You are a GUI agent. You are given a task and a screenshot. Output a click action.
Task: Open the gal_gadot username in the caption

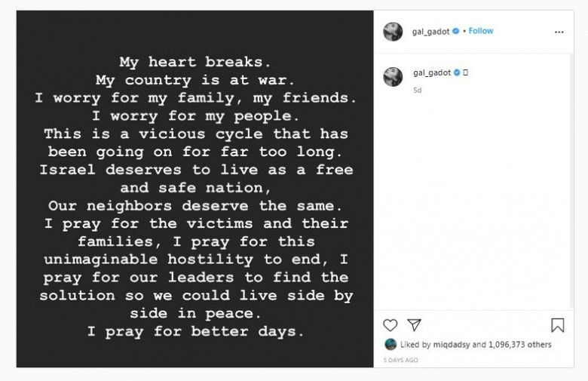tap(432, 72)
